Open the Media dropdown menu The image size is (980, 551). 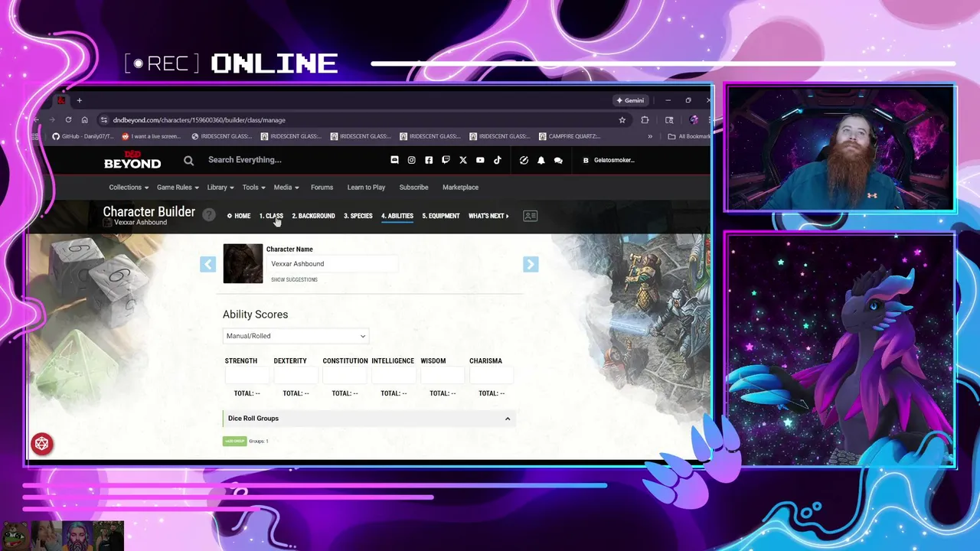point(286,187)
